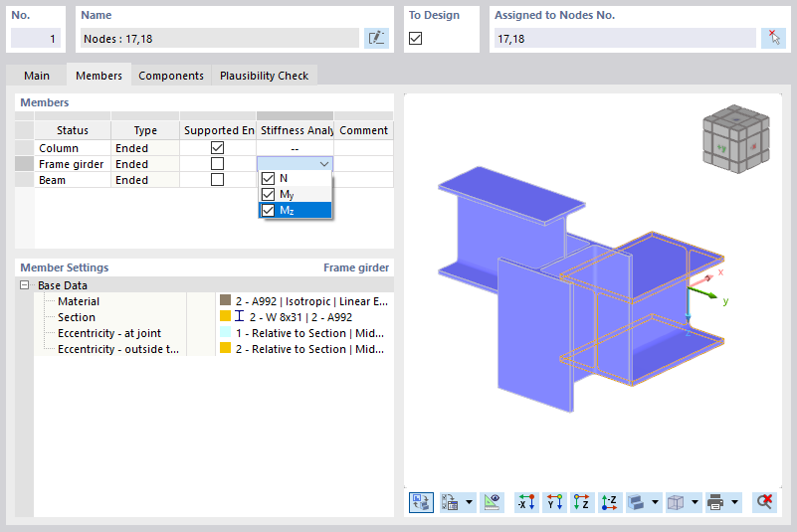Uncheck the Mz stiffness option
797x532 pixels.
268,210
